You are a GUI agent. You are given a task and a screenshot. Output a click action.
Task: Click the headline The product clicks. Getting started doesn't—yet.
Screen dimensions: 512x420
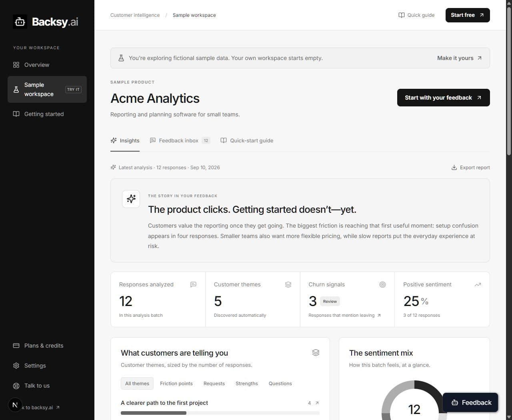coord(252,210)
